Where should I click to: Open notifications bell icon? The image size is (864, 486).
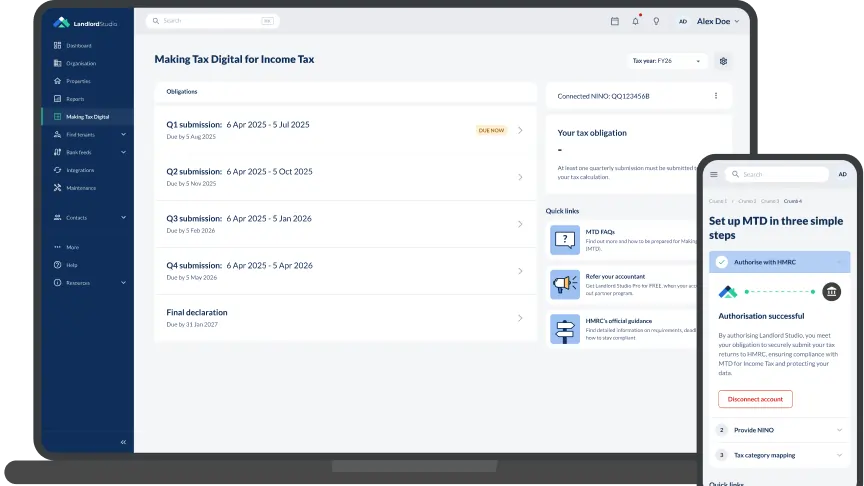pyautogui.click(x=635, y=21)
